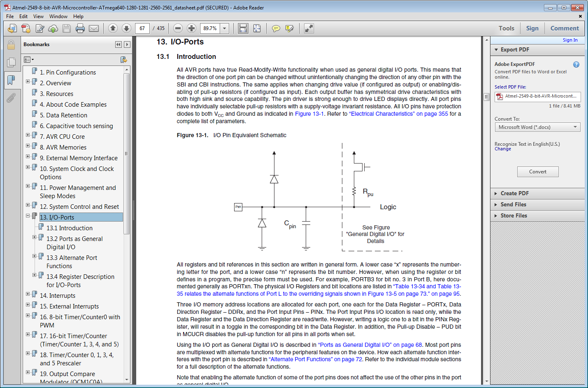The width and height of the screenshot is (588, 388).
Task: Expand the Create PDF section
Action: click(537, 193)
